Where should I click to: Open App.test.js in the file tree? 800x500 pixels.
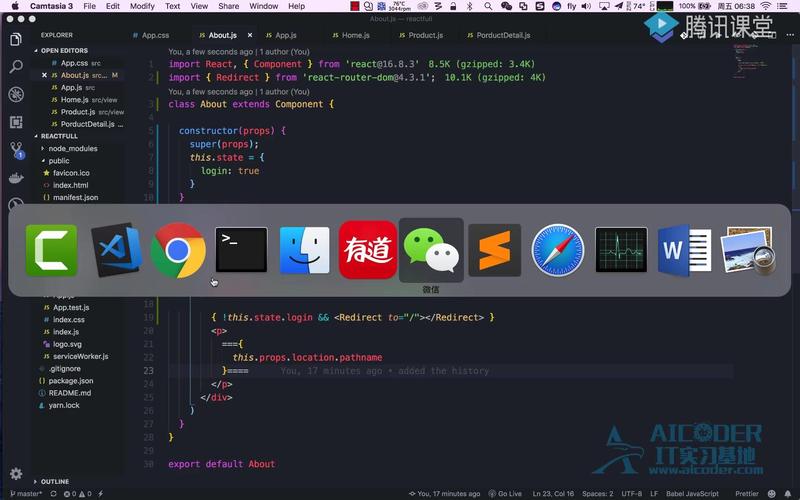pyautogui.click(x=71, y=308)
